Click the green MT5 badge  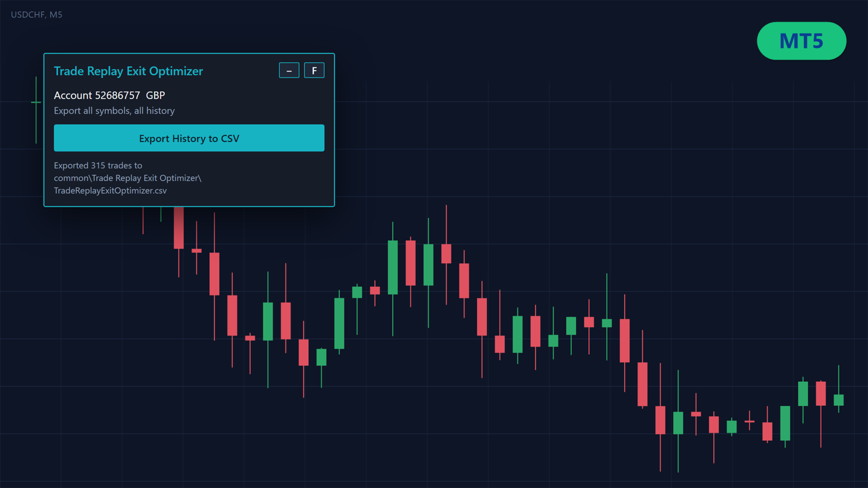[802, 41]
